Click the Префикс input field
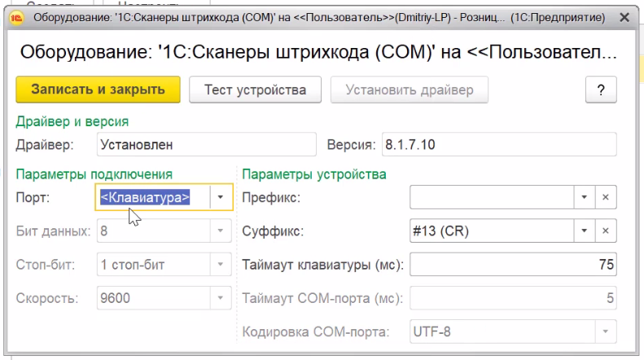644x360 pixels. coord(492,197)
